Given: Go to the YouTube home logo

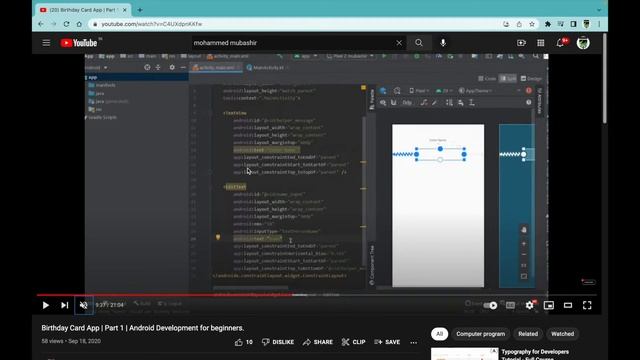Looking at the screenshot, I should click(x=79, y=43).
